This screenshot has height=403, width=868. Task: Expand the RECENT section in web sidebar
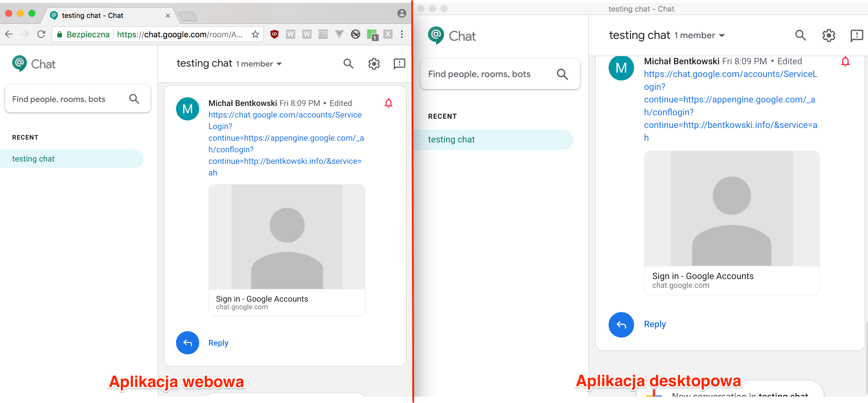25,137
